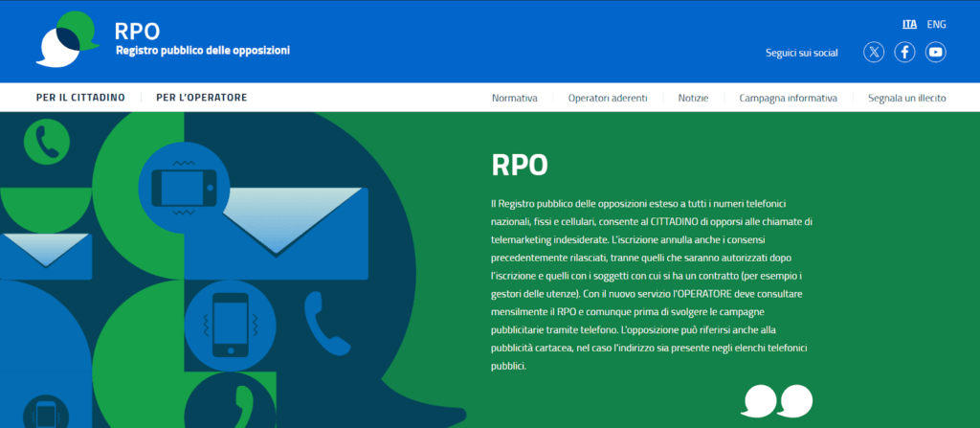This screenshot has width=980, height=428.
Task: Open the Per il cittadino section
Action: tap(80, 98)
